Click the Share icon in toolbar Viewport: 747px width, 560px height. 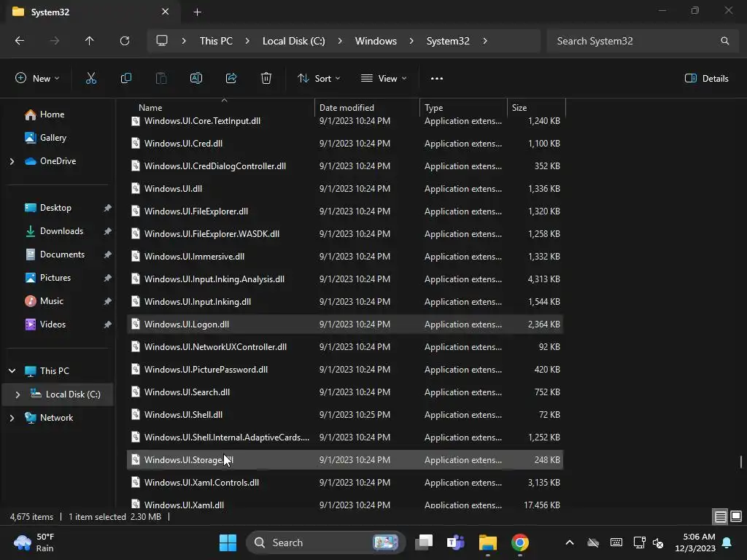click(231, 79)
